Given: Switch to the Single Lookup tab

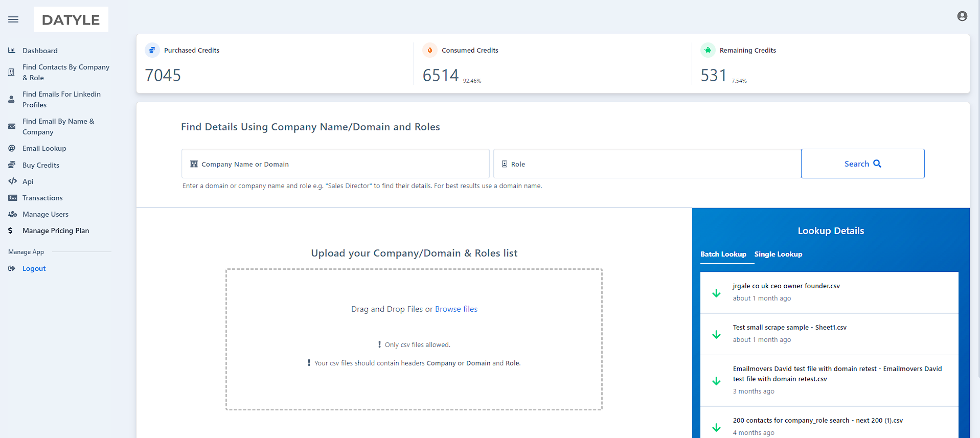Looking at the screenshot, I should 778,254.
